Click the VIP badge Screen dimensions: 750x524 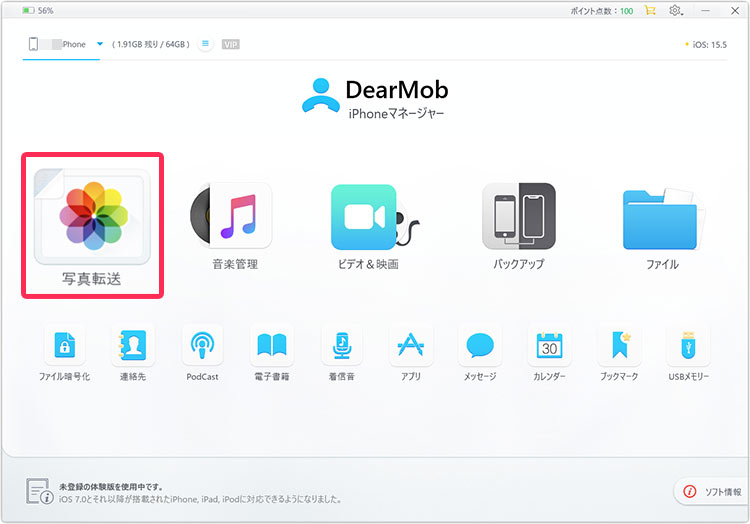pos(231,44)
